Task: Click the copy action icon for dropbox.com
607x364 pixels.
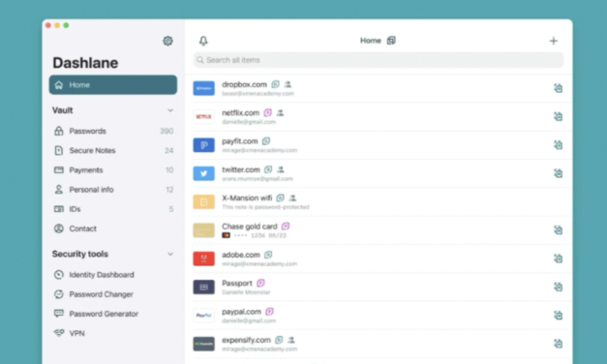Action: coord(558,88)
